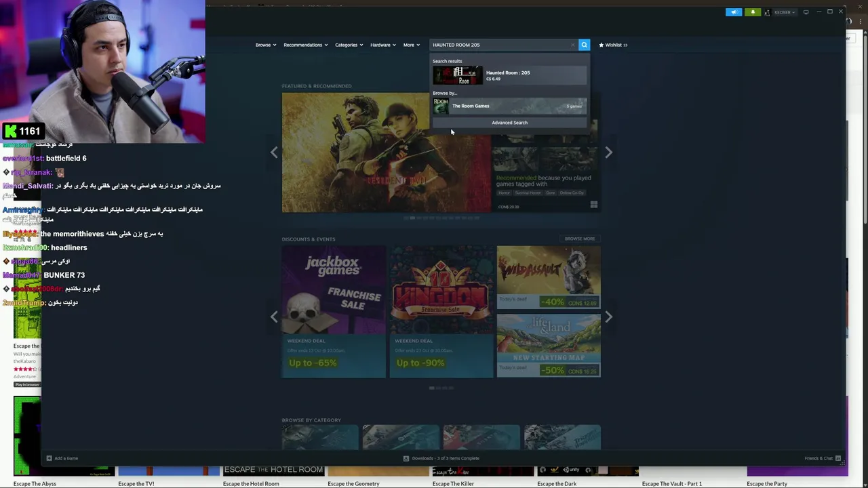Image resolution: width=868 pixels, height=488 pixels.
Task: Open the Resident Evil 5 featured banner
Action: pyautogui.click(x=386, y=152)
